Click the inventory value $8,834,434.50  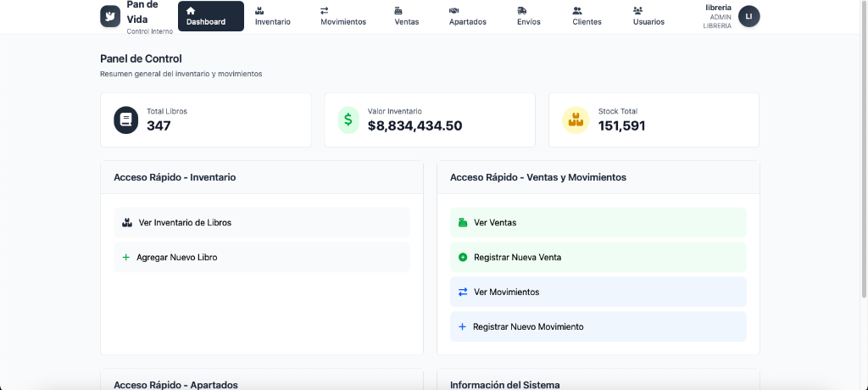[415, 125]
